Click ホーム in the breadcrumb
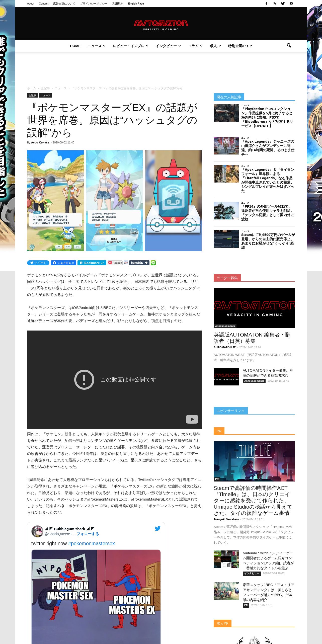Viewport: 322px width, 644px height. [32, 88]
